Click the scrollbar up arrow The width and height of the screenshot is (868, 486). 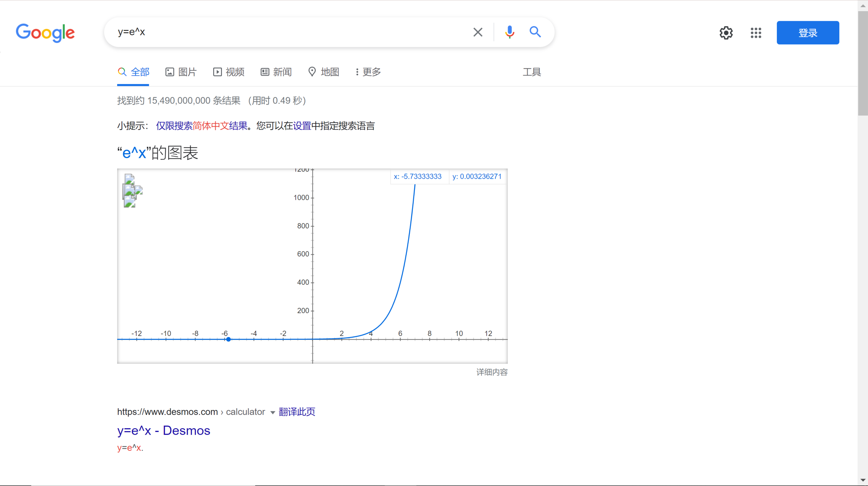tap(863, 5)
